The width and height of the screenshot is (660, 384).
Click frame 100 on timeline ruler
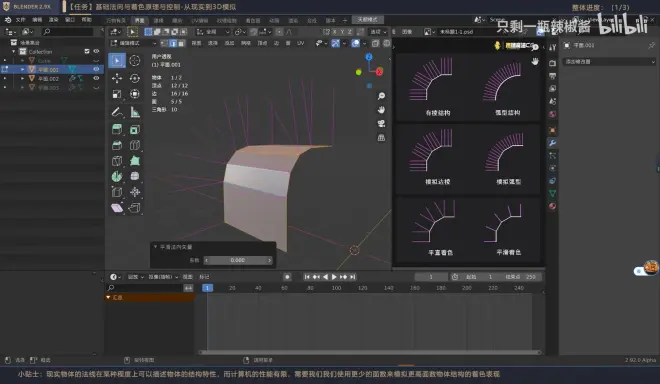[x=336, y=288]
